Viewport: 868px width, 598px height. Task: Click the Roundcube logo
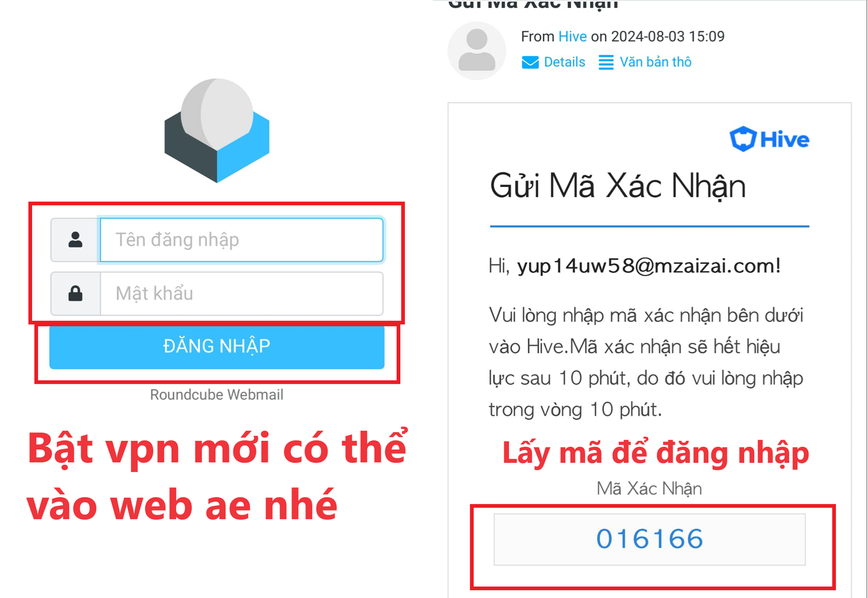[217, 131]
